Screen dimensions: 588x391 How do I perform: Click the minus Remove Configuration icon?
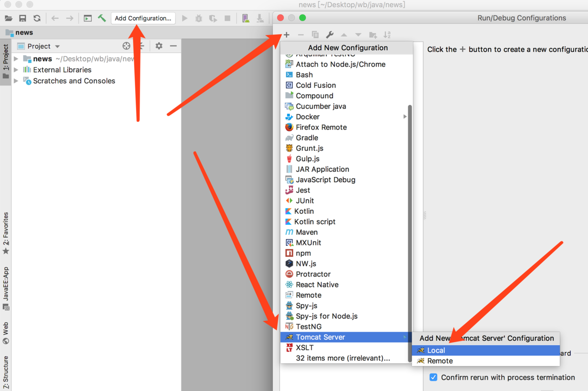point(301,35)
